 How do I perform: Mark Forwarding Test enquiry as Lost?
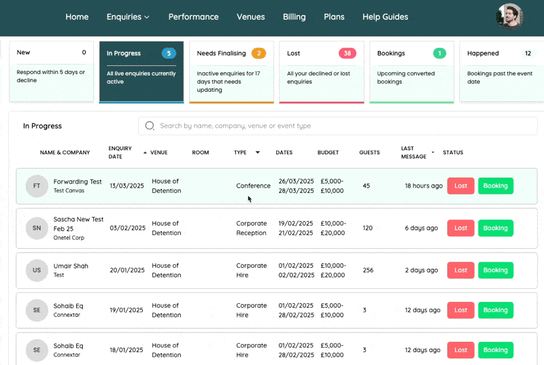click(x=460, y=186)
